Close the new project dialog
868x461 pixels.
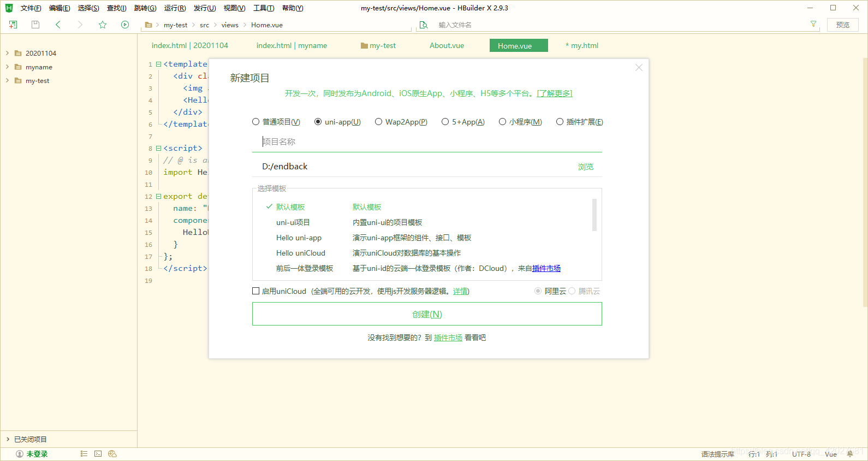point(639,68)
